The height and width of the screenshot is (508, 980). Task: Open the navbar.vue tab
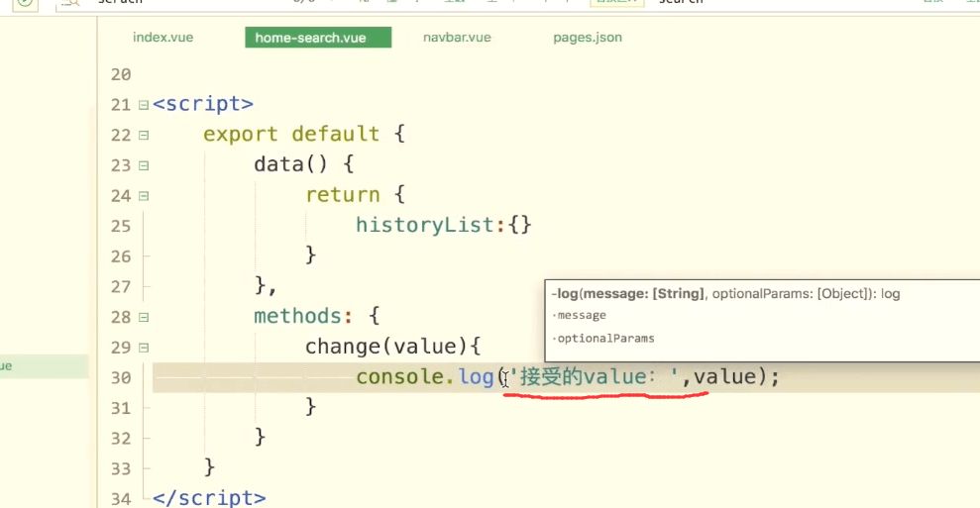click(x=457, y=38)
